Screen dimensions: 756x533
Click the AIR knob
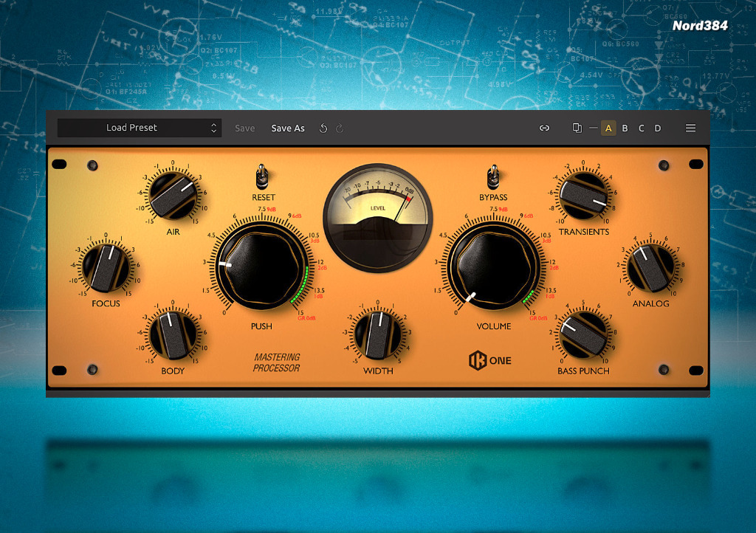pos(173,195)
